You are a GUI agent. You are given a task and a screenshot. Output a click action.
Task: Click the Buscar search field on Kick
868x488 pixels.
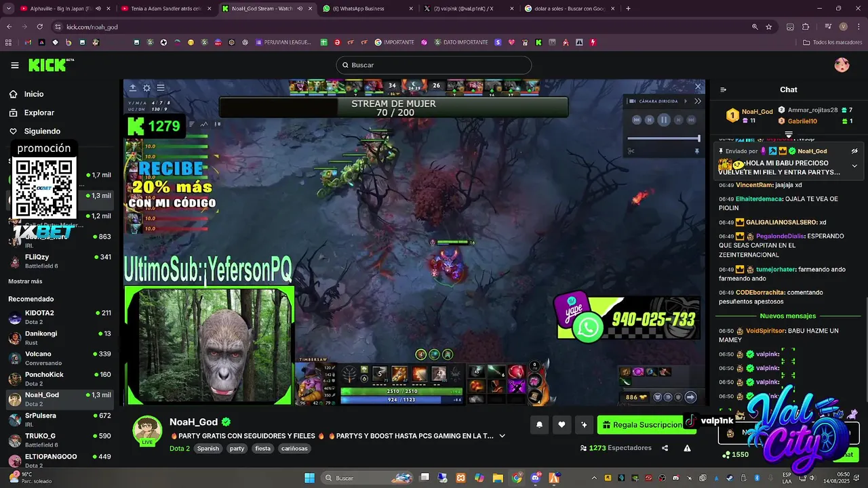[x=434, y=65]
